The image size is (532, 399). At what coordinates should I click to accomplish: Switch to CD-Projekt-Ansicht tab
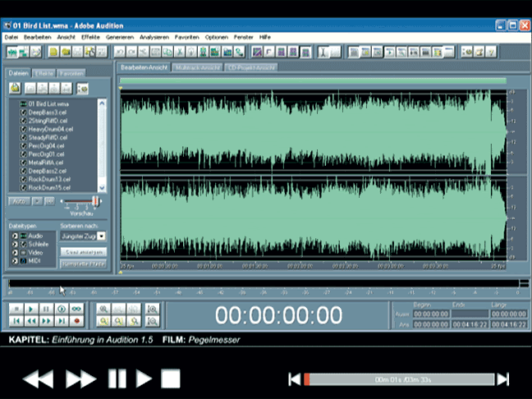tap(251, 67)
